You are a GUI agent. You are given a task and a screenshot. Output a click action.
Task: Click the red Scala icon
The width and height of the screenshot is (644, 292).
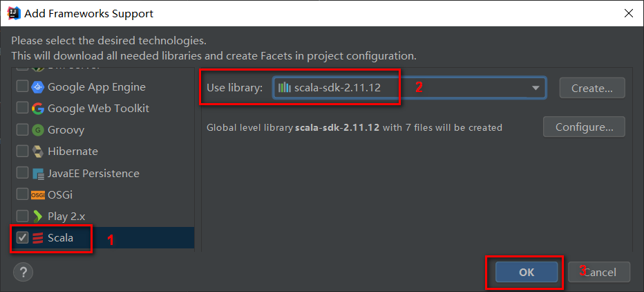click(x=37, y=238)
